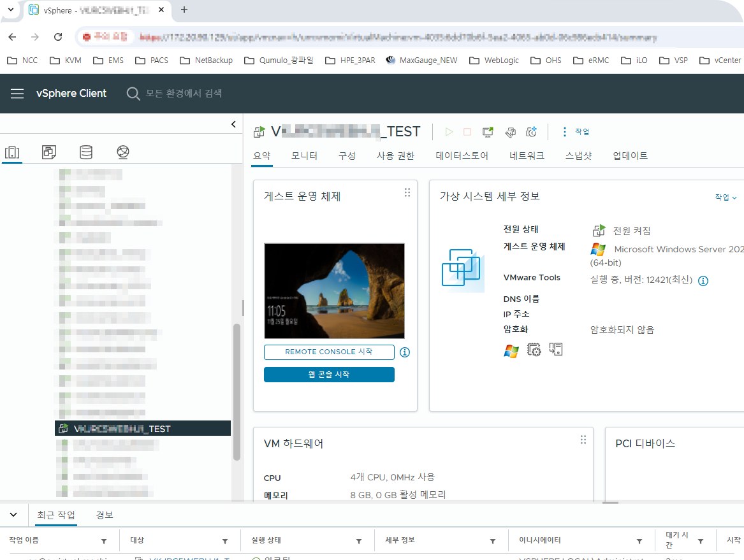Click the VMware Tools info icon
Image resolution: width=744 pixels, height=560 pixels.
click(703, 280)
